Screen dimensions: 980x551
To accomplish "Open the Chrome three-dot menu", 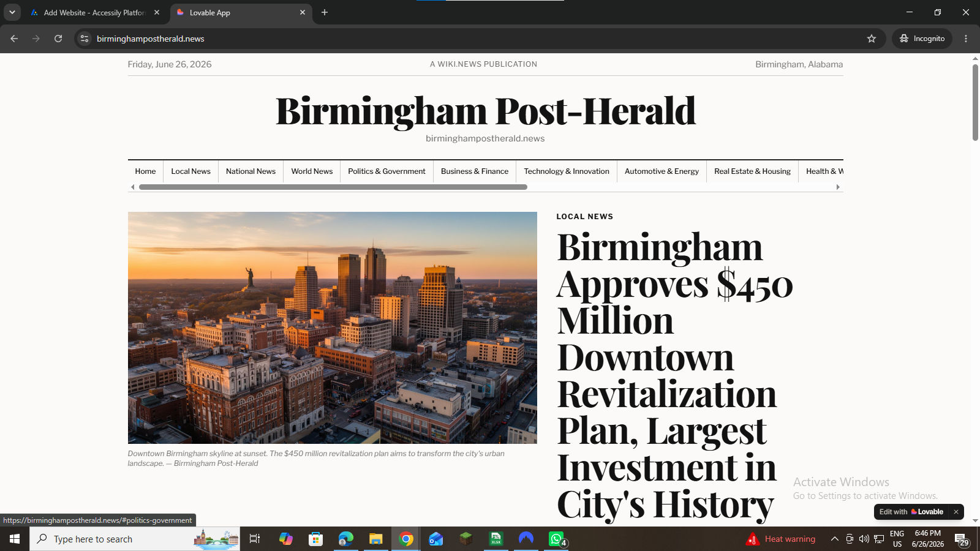I will pyautogui.click(x=966, y=39).
